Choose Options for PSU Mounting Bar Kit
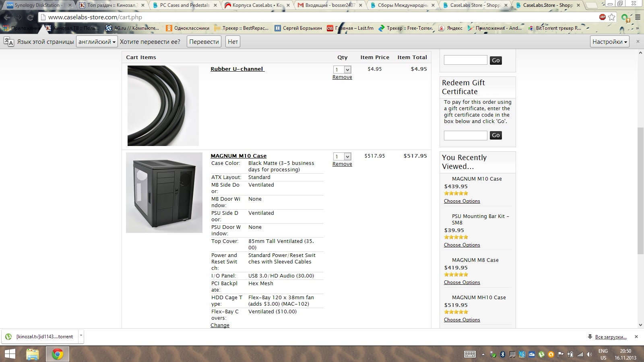The width and height of the screenshot is (644, 362). tap(462, 245)
